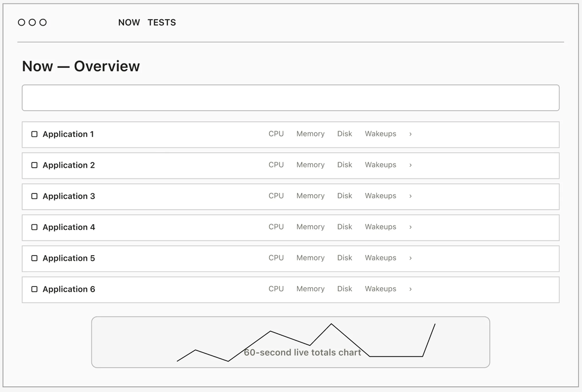Click Disk in the Application 1 row
Screen dimensions: 582x392
point(345,134)
